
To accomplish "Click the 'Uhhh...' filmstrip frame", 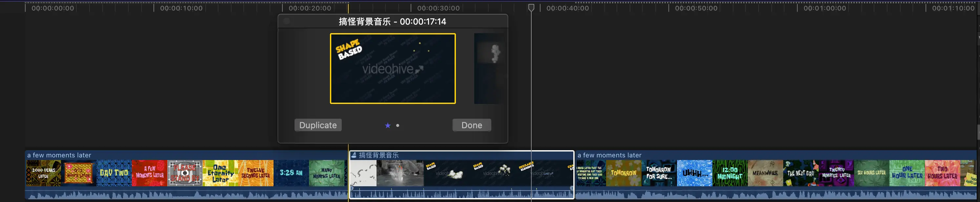I will click(x=695, y=173).
